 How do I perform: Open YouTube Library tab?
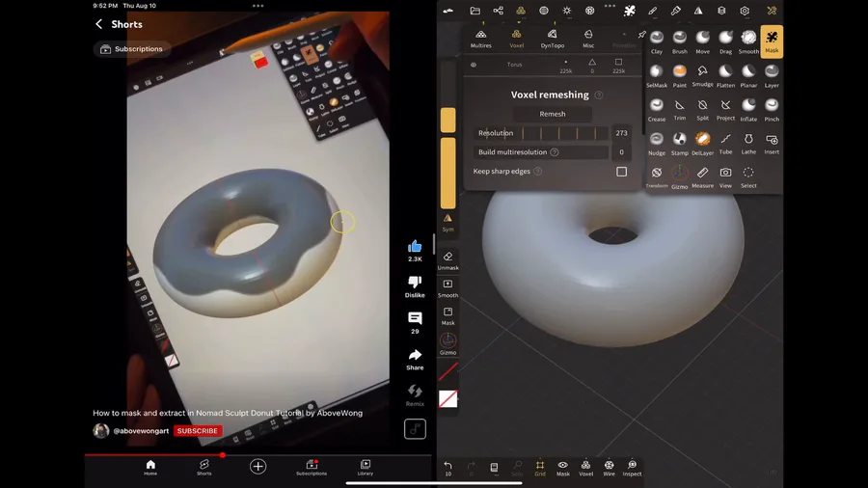366,468
